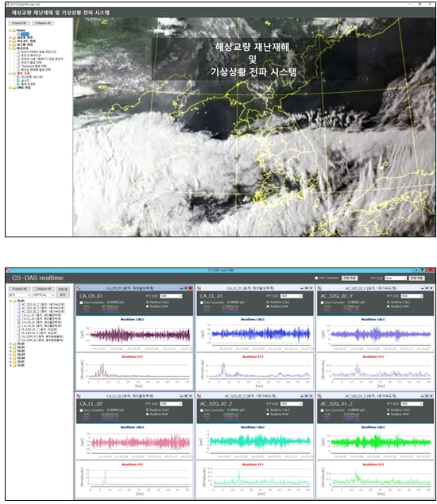Click the satellite weather map image
The width and height of the screenshot is (437, 504).
point(254,127)
